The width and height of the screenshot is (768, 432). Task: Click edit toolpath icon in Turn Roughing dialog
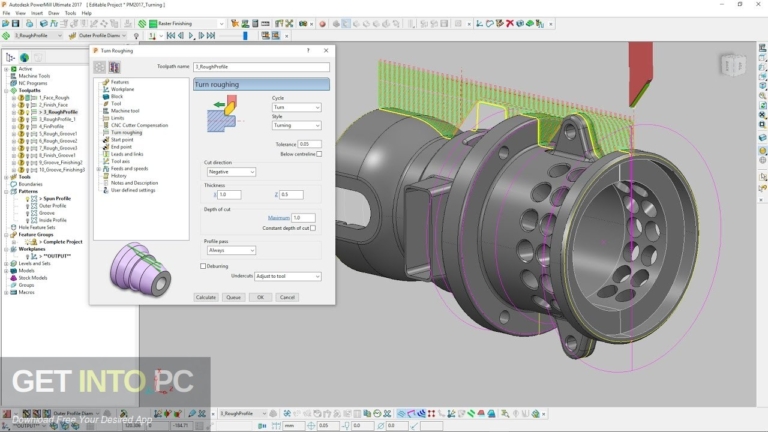99,67
